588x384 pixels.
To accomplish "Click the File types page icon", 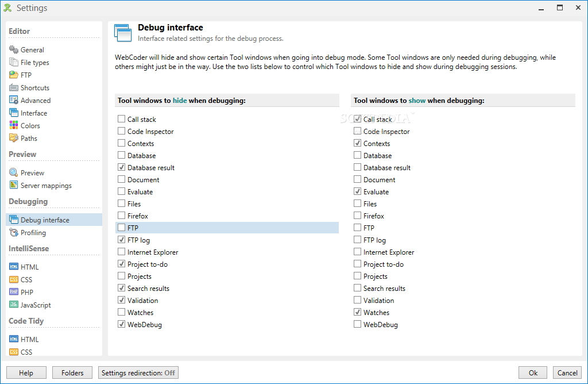I will tap(14, 63).
